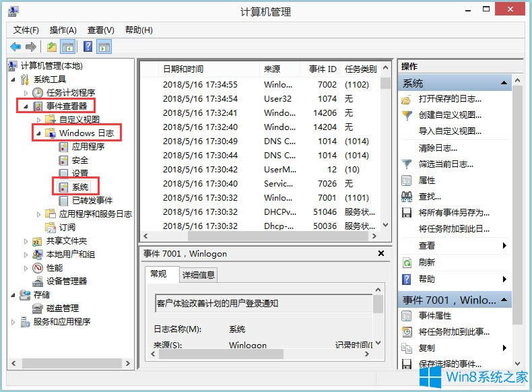Click the green refresh icon beside 刷新

(x=406, y=263)
